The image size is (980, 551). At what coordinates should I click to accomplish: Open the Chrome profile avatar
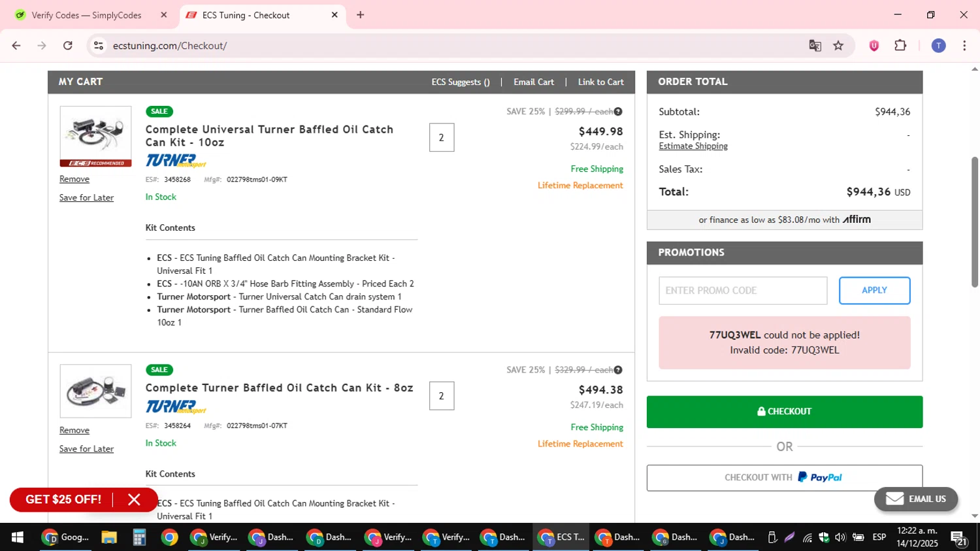pos(938,46)
